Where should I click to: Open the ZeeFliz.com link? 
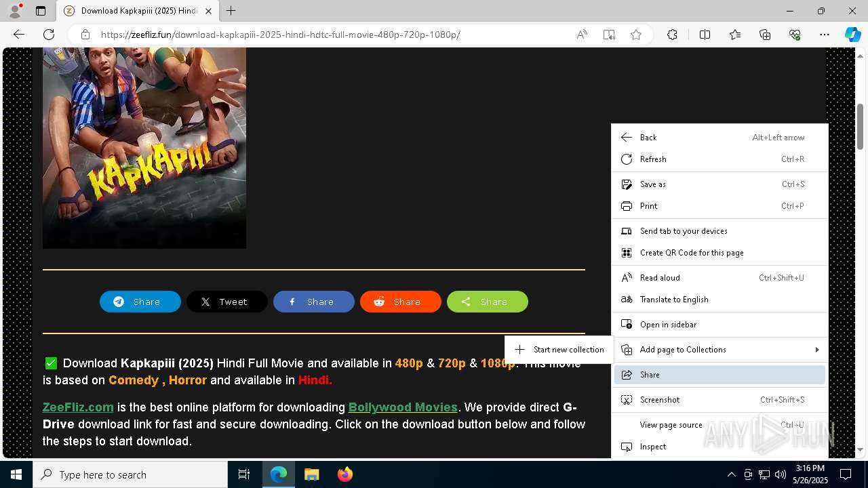point(78,407)
